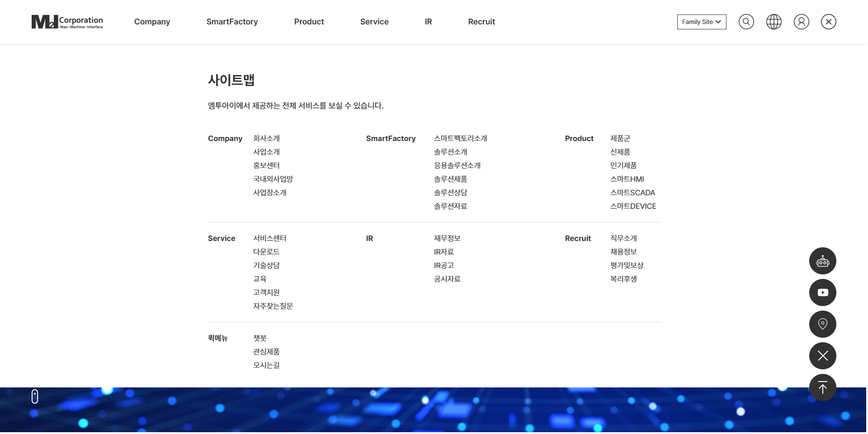Screen dimensions: 868x434
Task: Close the sitemap with header X icon
Action: [828, 22]
